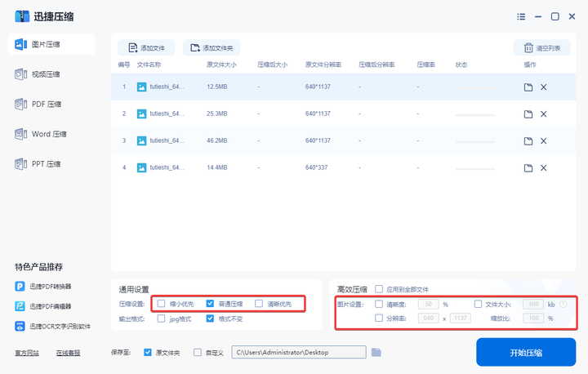Select file row with 12.5MB size
The height and width of the screenshot is (374, 588).
point(343,87)
